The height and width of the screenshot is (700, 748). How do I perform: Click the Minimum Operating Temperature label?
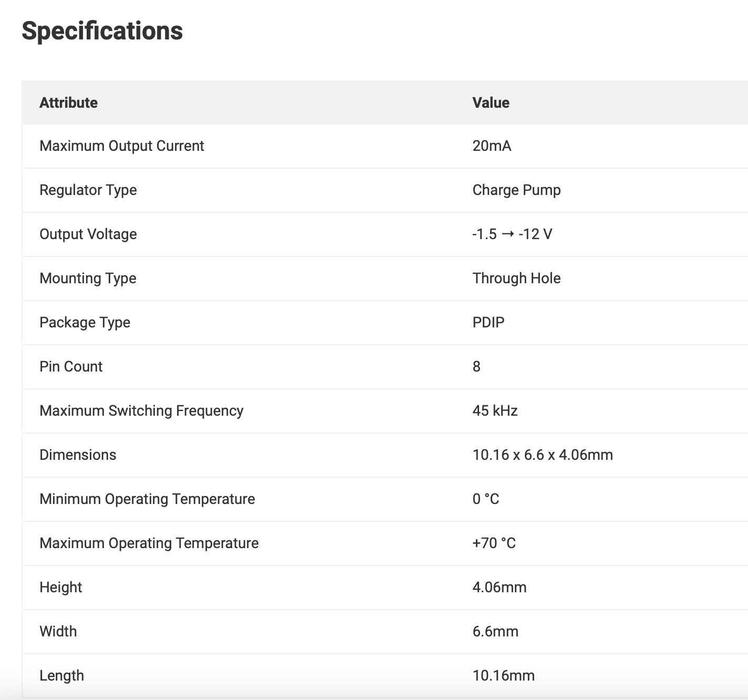click(147, 499)
